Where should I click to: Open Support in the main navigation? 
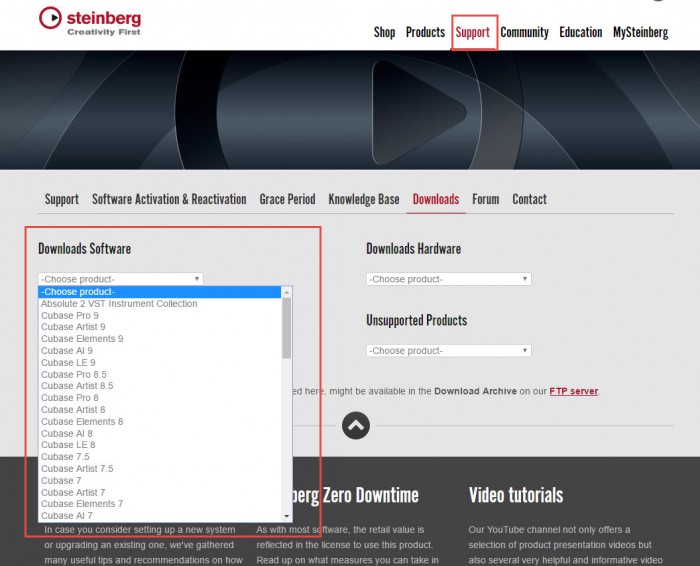pyautogui.click(x=473, y=32)
